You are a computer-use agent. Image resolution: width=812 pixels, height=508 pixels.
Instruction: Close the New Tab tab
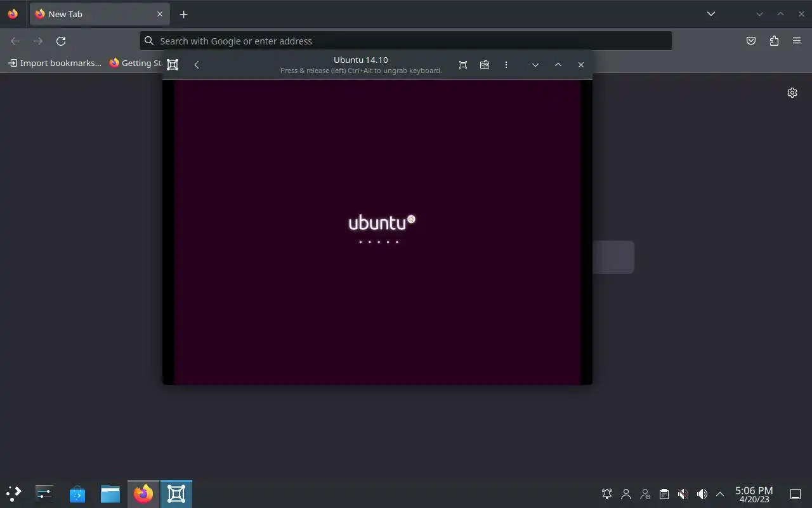[160, 14]
